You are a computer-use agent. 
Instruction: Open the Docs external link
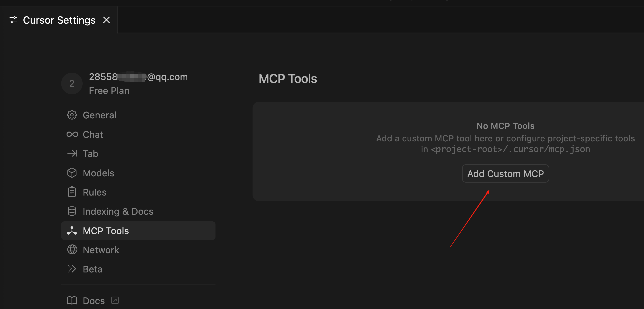tap(138, 301)
